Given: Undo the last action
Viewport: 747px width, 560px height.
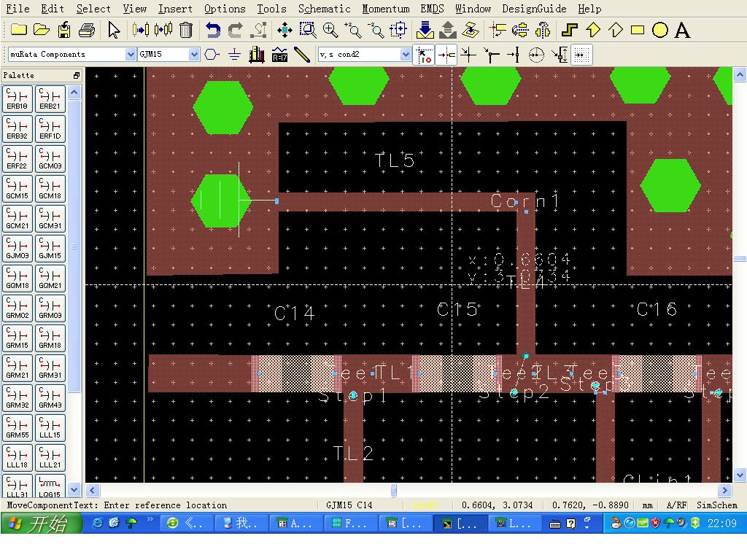Looking at the screenshot, I should pyautogui.click(x=212, y=30).
